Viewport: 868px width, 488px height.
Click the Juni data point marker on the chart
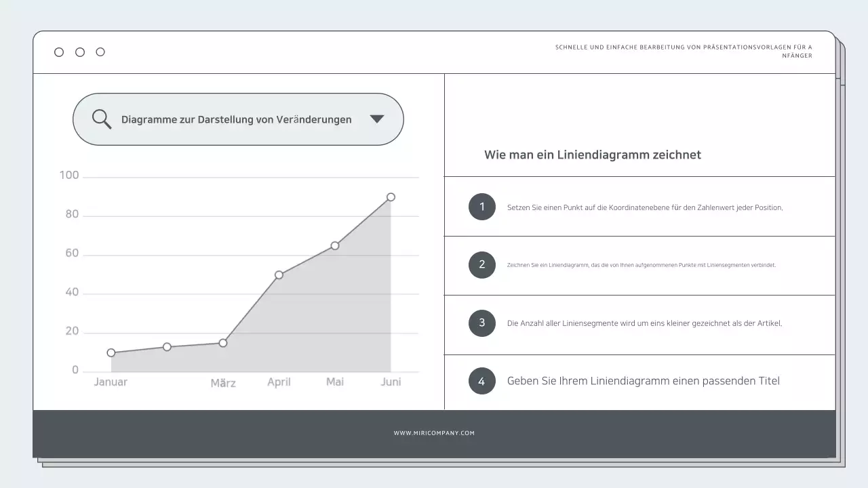(x=391, y=197)
